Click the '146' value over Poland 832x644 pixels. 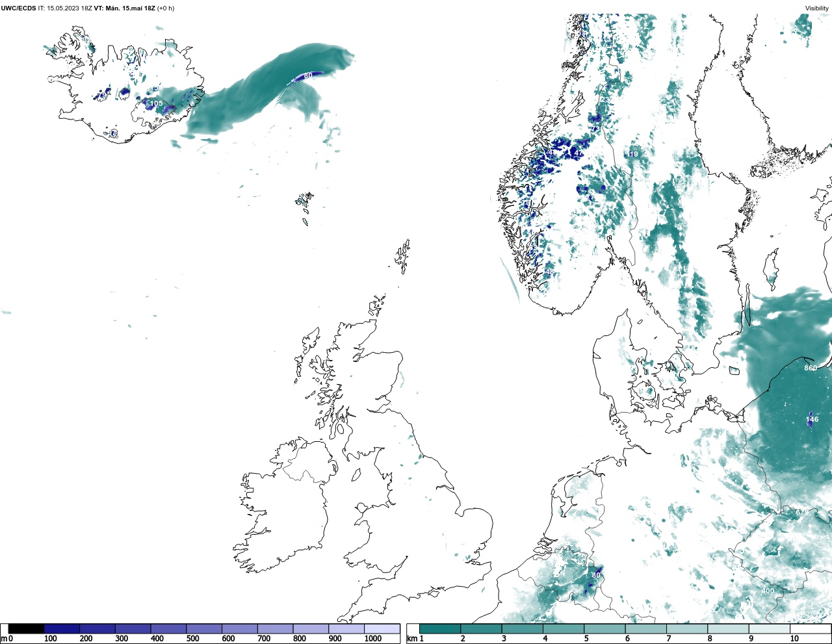tap(812, 419)
